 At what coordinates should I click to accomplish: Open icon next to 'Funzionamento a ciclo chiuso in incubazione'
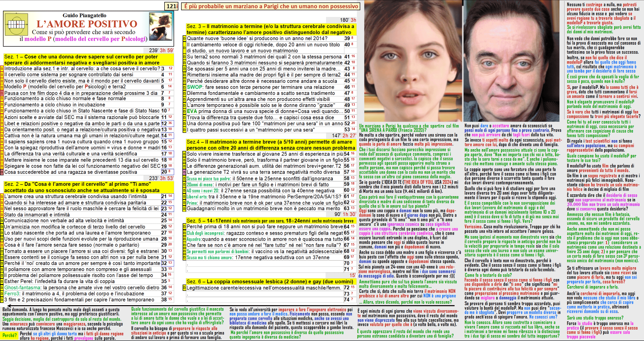tap(2, 105)
